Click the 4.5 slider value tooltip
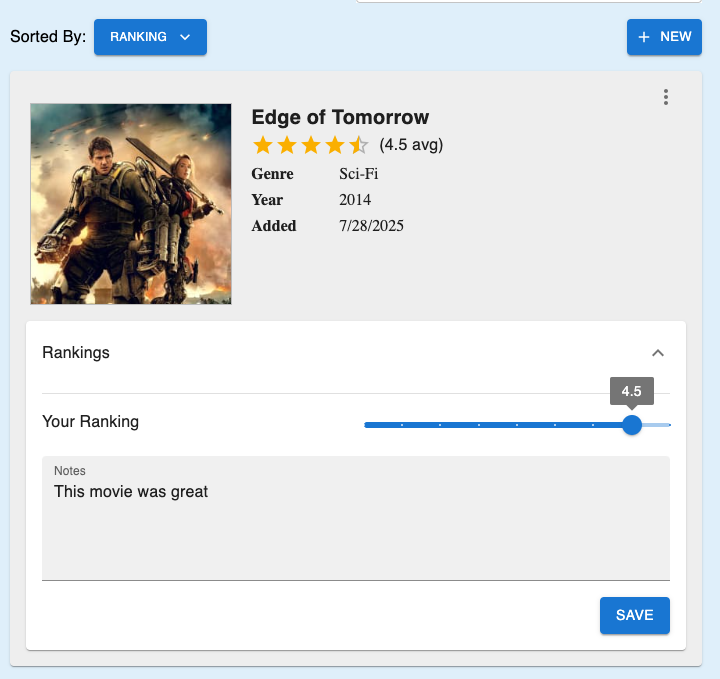The height and width of the screenshot is (679, 720). (x=631, y=391)
